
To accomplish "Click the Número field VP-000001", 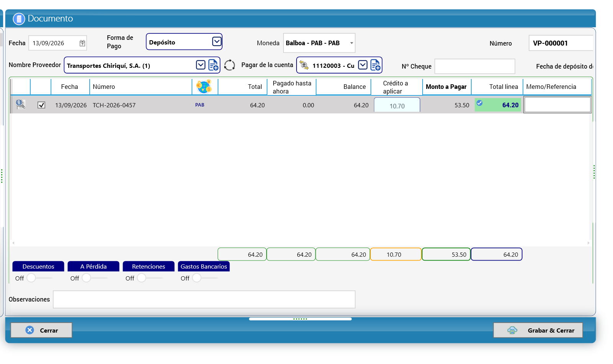I will coord(561,43).
